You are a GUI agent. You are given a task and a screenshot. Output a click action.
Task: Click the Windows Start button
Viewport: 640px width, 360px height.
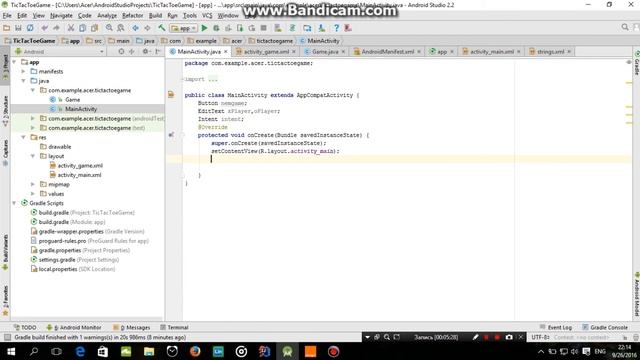pyautogui.click(x=11, y=351)
